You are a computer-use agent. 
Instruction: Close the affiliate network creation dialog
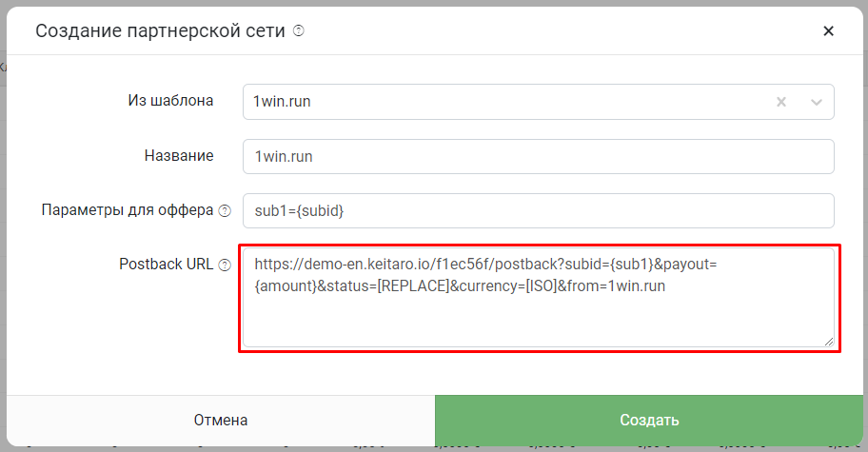click(828, 31)
